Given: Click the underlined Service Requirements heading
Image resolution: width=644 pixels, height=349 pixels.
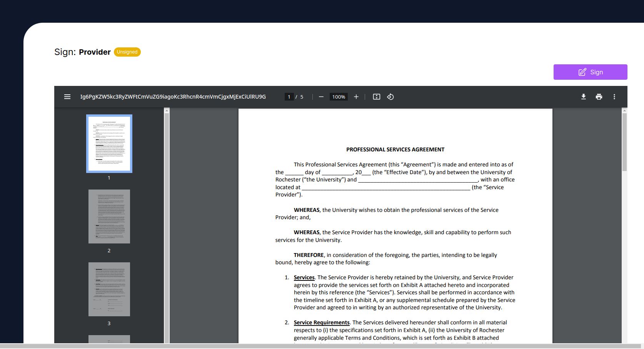Looking at the screenshot, I should tap(322, 322).
